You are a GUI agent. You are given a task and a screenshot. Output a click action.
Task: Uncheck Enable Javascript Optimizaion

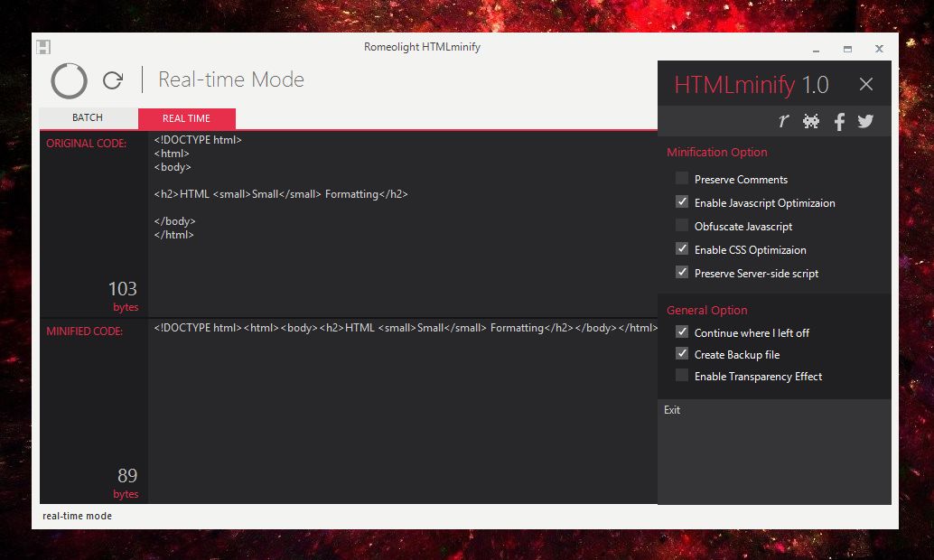682,202
